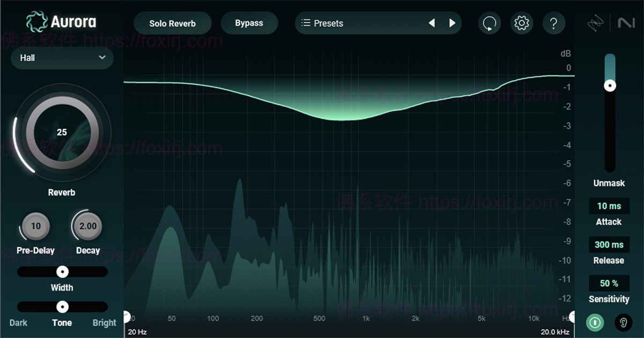Click the next preset arrow

(452, 23)
